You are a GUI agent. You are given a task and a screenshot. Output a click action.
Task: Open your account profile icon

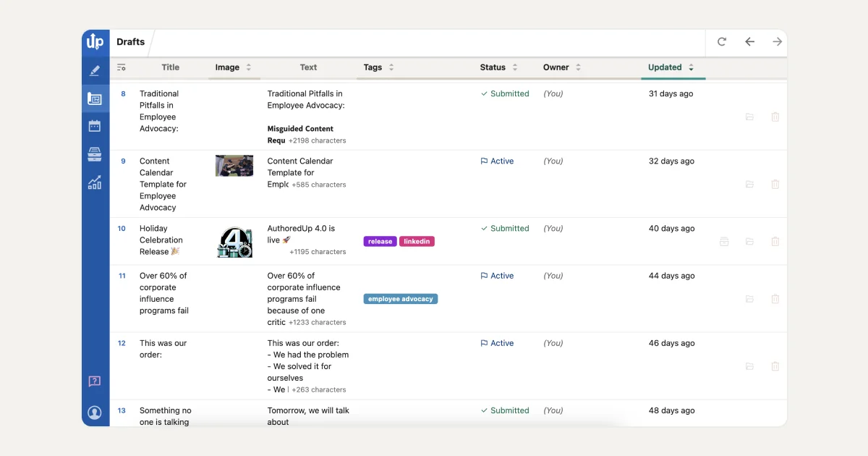click(95, 413)
